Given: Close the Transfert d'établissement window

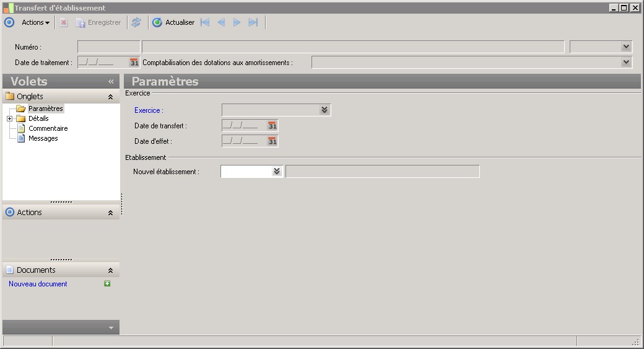Looking at the screenshot, I should [635, 8].
